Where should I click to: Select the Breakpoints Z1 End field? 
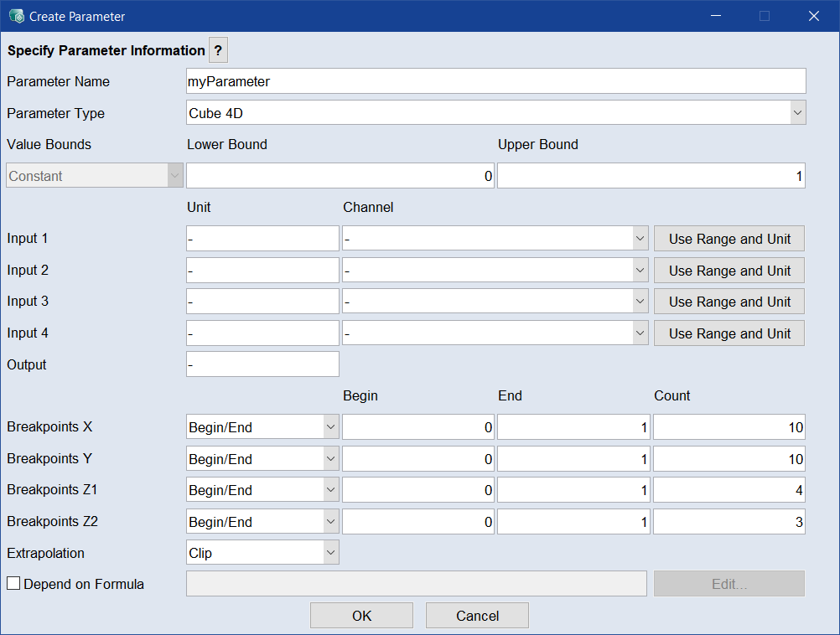click(x=573, y=490)
